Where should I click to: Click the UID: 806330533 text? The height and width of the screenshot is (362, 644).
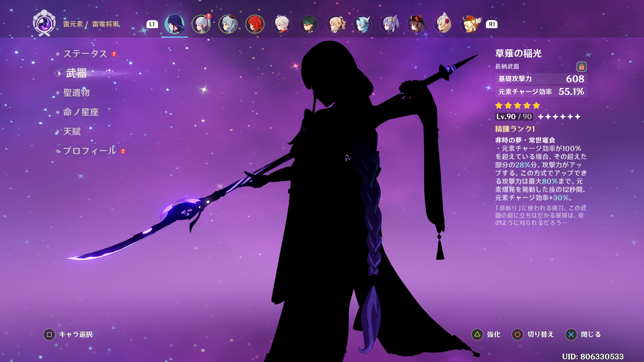593,356
